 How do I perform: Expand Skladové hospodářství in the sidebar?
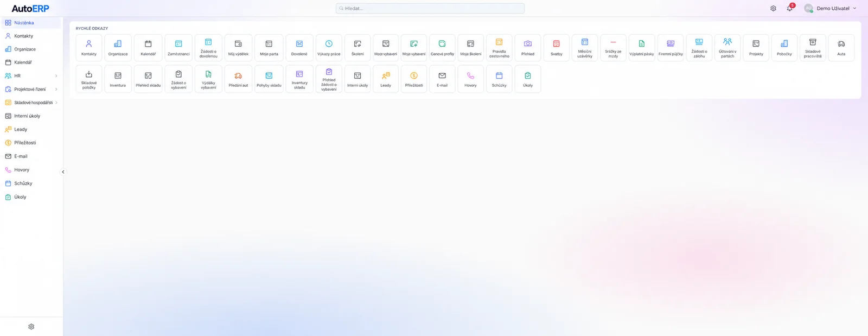coord(31,103)
